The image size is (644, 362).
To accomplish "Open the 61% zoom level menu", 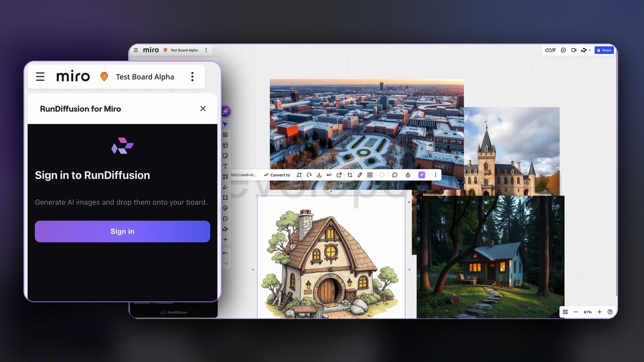I will [588, 312].
